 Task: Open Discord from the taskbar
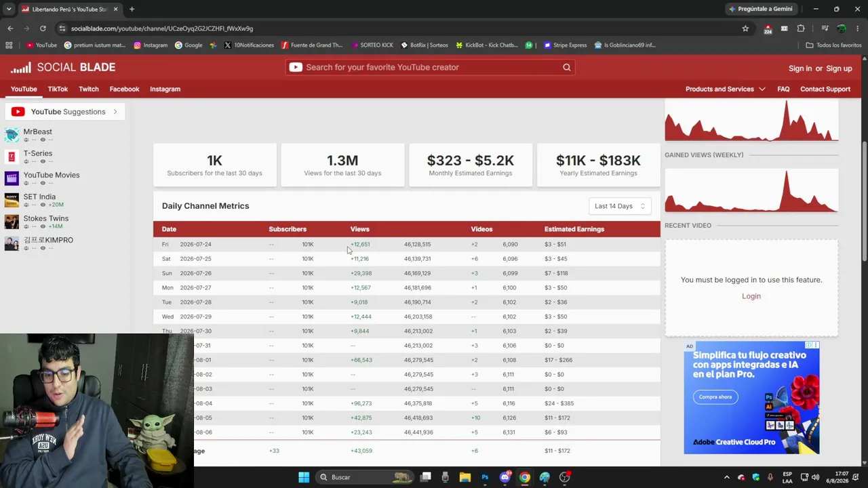point(505,477)
